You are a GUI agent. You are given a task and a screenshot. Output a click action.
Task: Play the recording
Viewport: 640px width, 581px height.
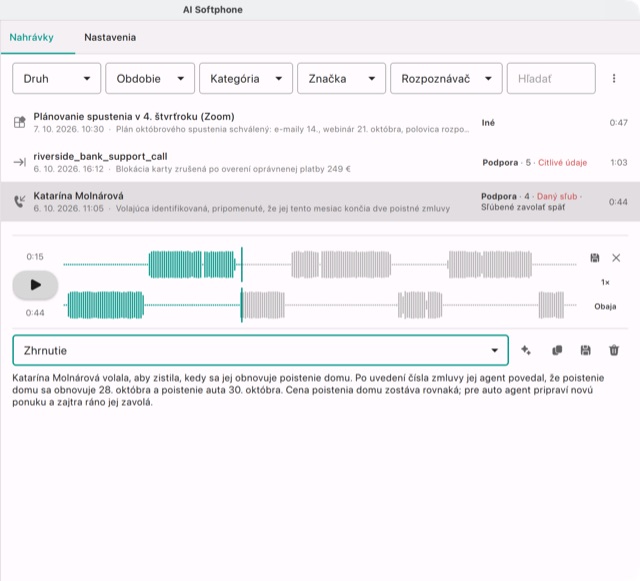click(36, 285)
